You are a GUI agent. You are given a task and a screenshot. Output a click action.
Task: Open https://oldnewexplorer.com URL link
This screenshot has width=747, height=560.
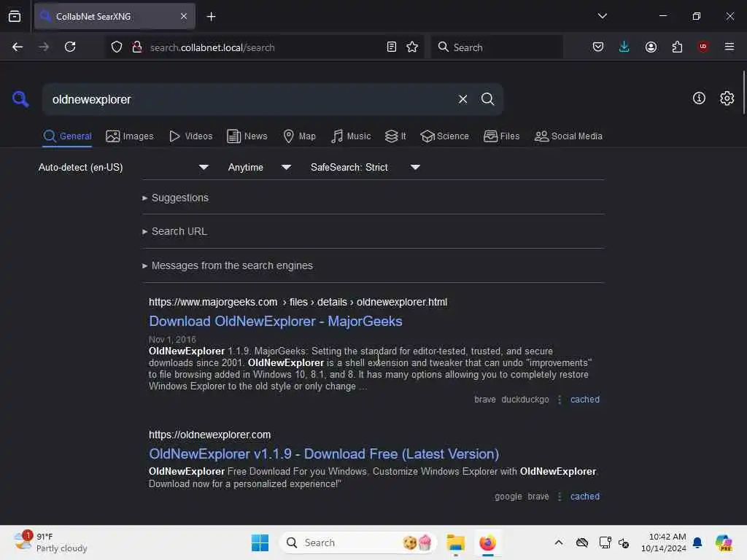tap(209, 435)
